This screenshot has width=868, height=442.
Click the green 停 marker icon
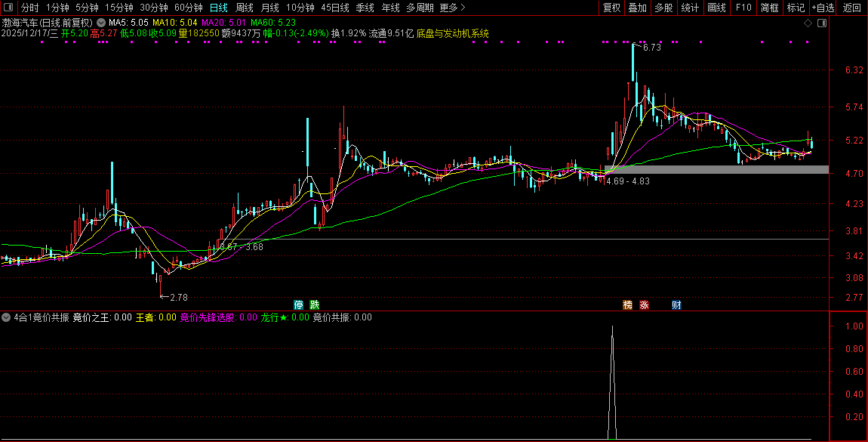click(x=299, y=305)
